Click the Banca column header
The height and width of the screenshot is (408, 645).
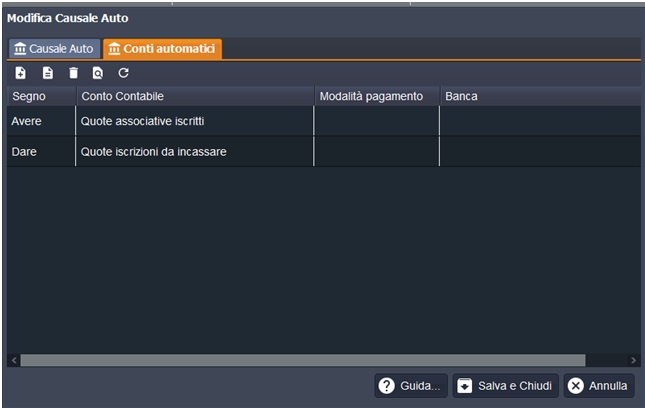pyautogui.click(x=540, y=96)
